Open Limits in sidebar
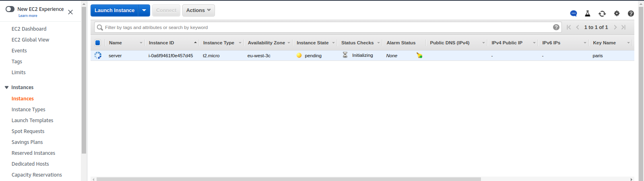Viewport: 644px width, 181px height. (x=19, y=72)
